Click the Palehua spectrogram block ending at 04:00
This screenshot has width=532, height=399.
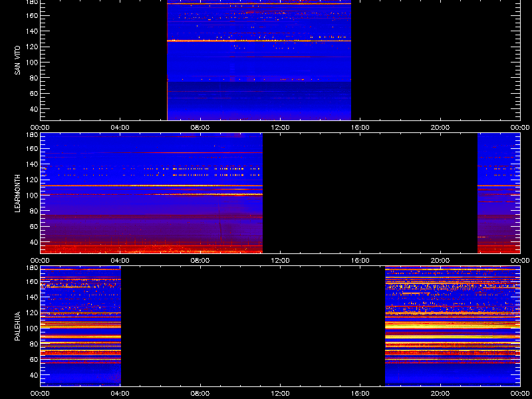click(80, 326)
